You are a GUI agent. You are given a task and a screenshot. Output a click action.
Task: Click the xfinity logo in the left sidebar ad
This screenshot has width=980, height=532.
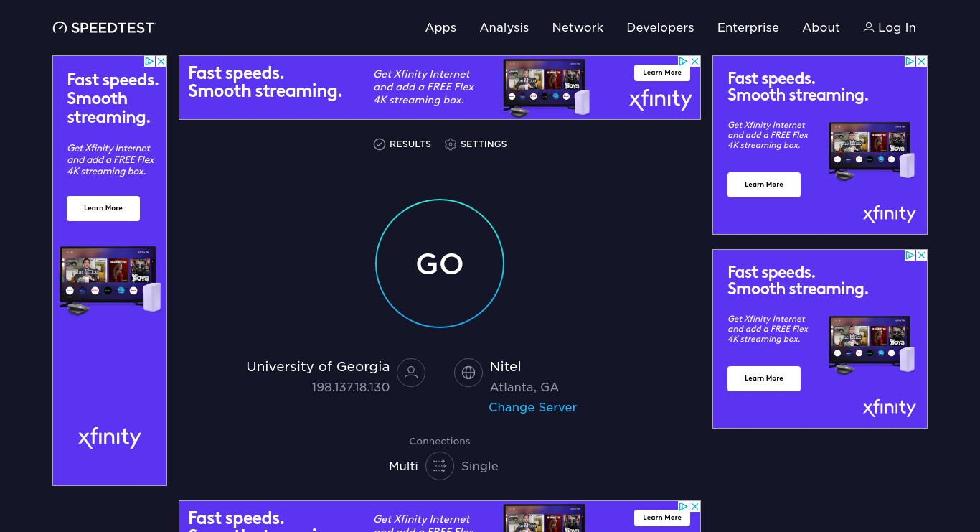pos(110,437)
